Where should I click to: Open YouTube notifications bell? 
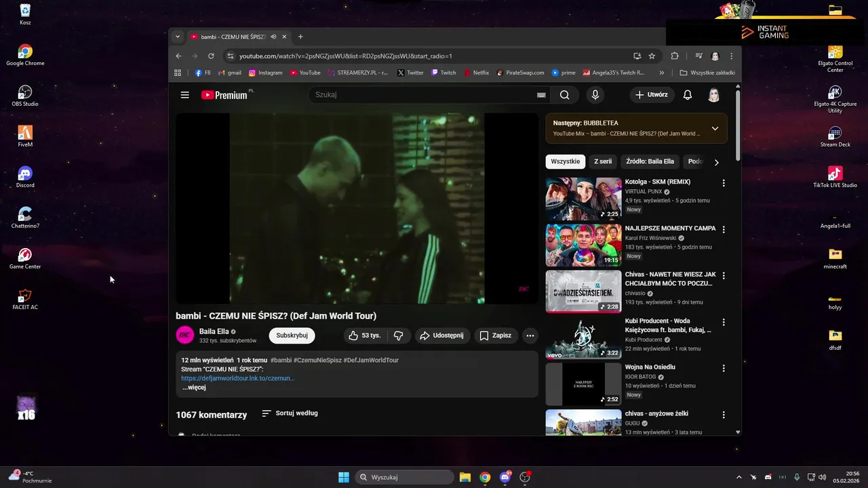[x=688, y=95]
